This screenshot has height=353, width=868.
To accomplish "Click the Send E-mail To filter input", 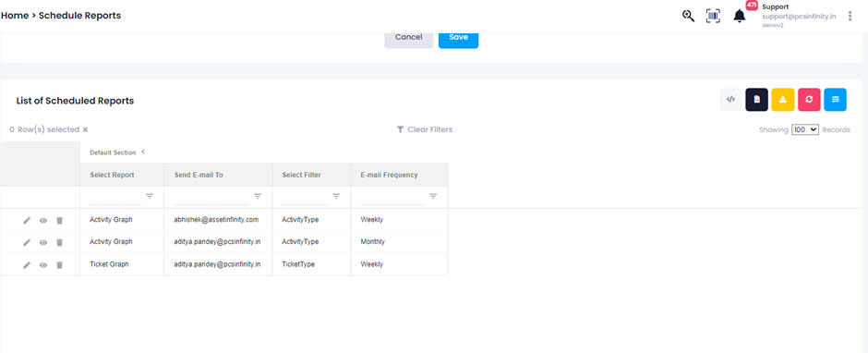I will coord(211,197).
